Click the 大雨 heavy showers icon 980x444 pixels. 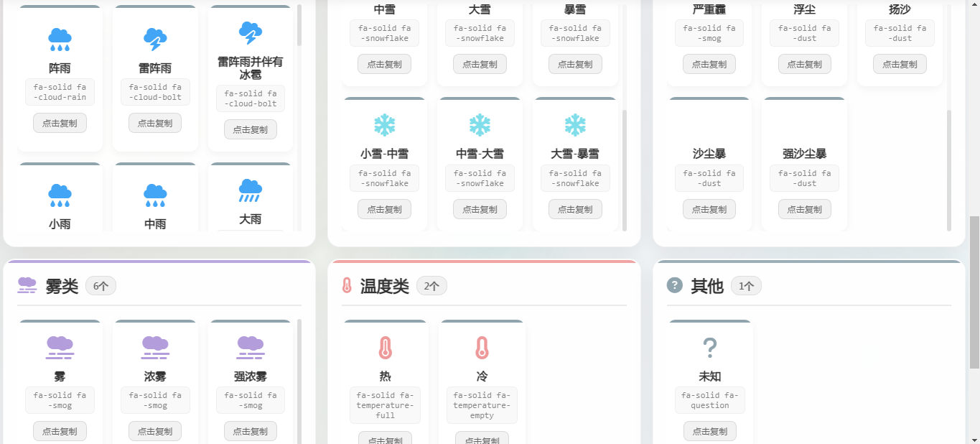(251, 190)
